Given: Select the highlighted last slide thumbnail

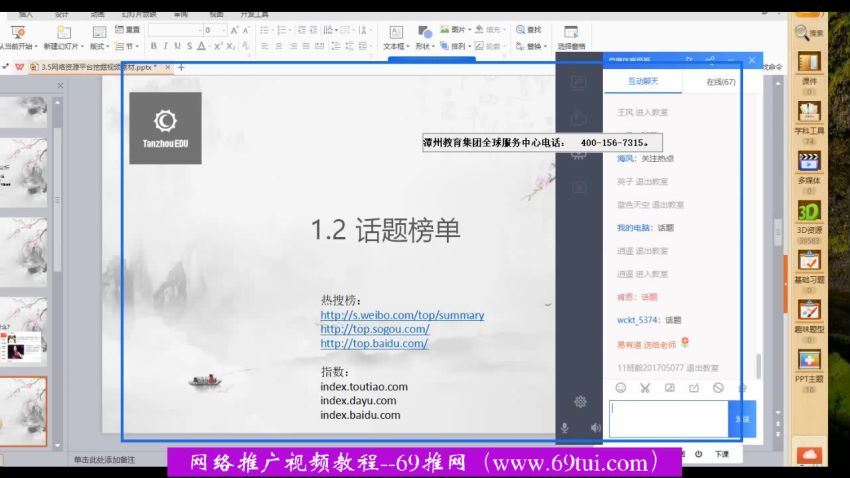Looking at the screenshot, I should 23,412.
